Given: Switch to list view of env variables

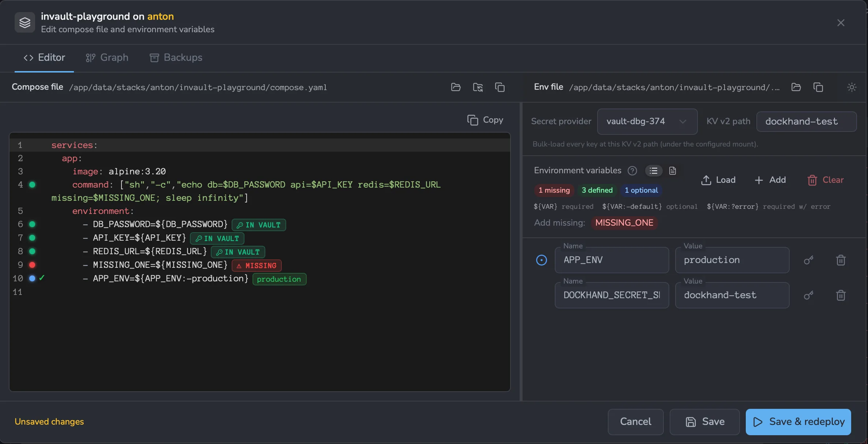Looking at the screenshot, I should pos(654,171).
